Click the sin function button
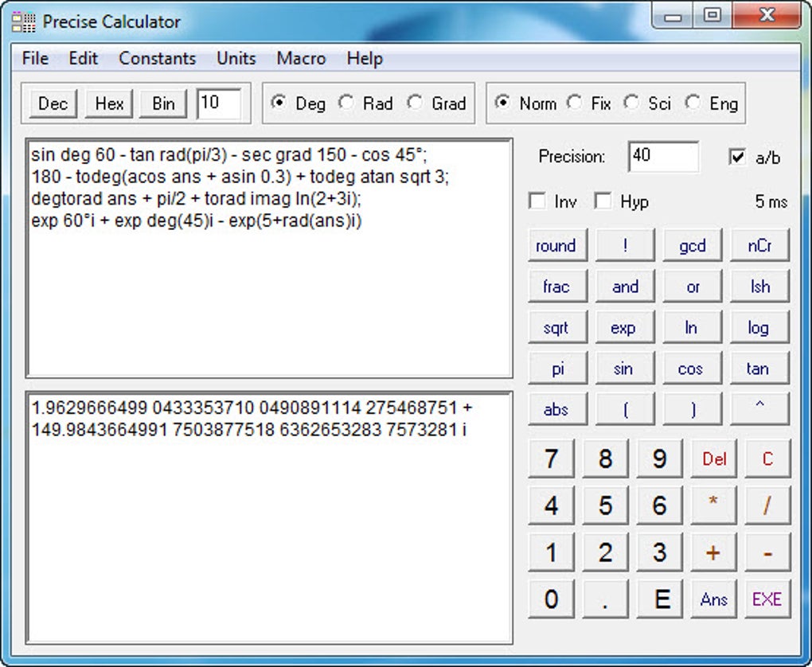This screenshot has height=667, width=812. (x=625, y=369)
